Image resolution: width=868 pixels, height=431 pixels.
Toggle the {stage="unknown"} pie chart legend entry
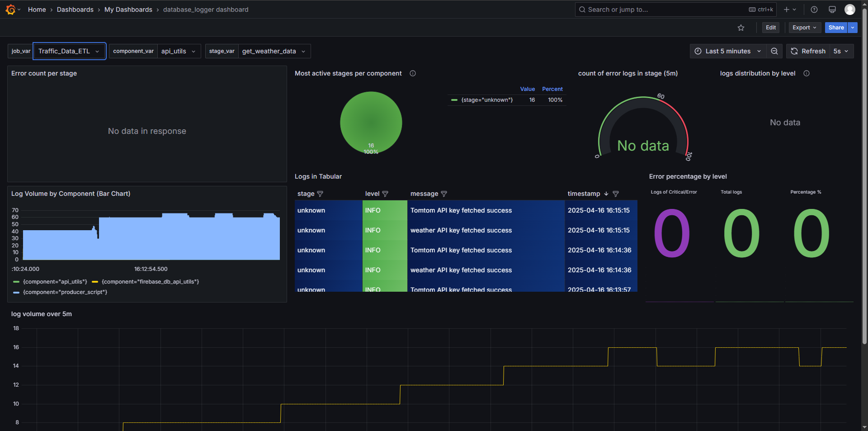tap(486, 100)
